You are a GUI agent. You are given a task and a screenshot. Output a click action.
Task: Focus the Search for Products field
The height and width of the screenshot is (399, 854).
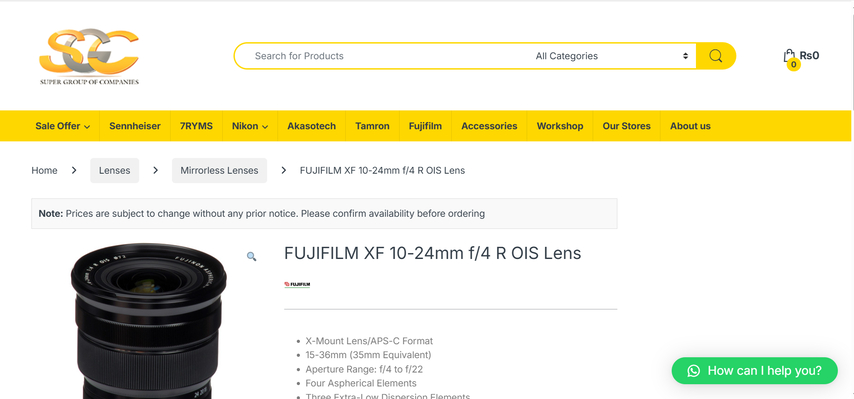pyautogui.click(x=387, y=56)
